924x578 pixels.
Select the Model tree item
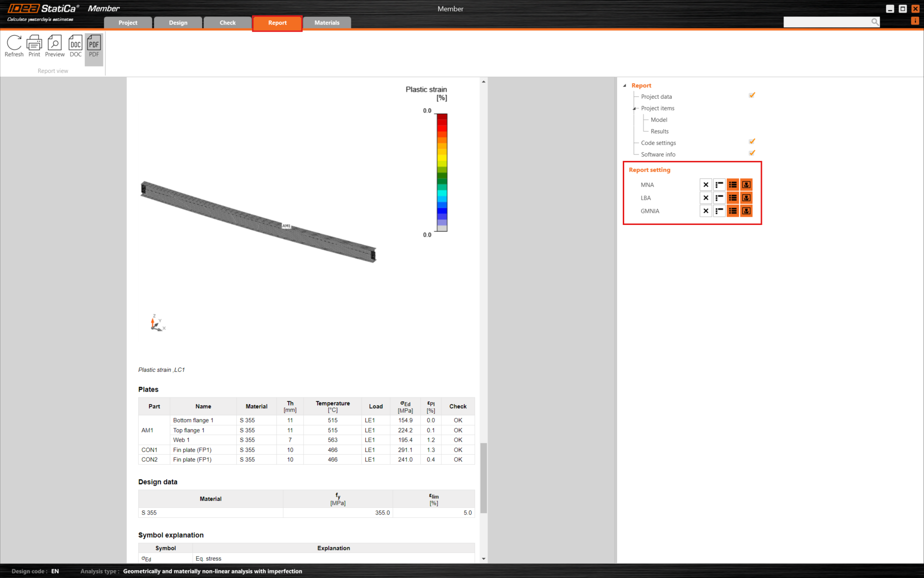pyautogui.click(x=658, y=120)
